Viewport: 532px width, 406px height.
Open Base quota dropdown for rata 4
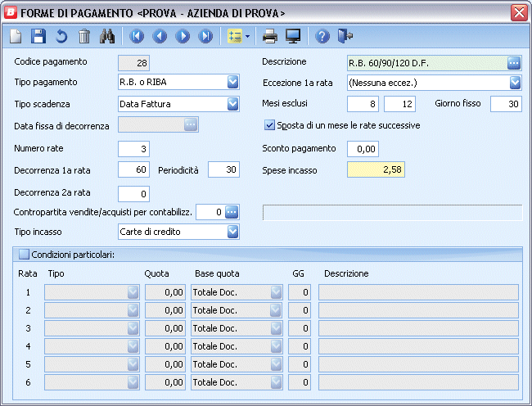(276, 346)
